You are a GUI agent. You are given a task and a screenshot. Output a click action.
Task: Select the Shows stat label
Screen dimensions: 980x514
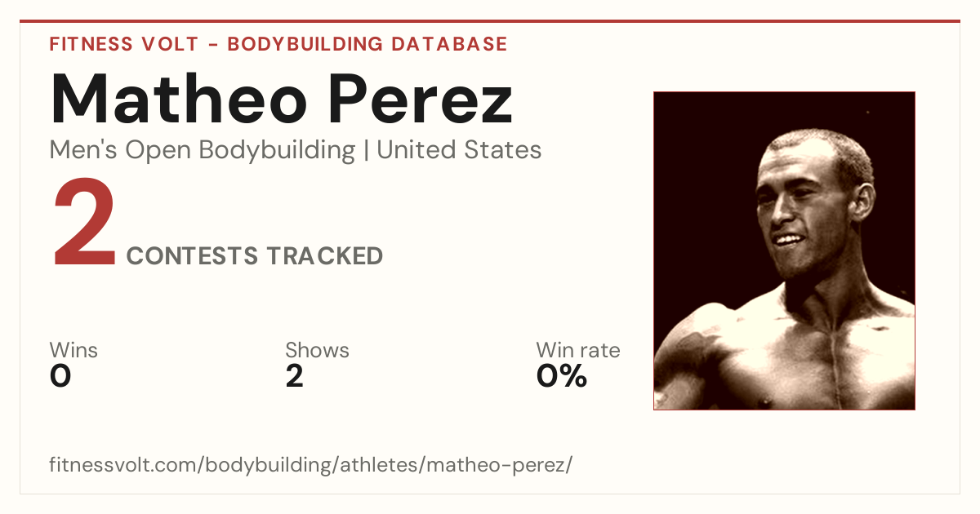317,351
